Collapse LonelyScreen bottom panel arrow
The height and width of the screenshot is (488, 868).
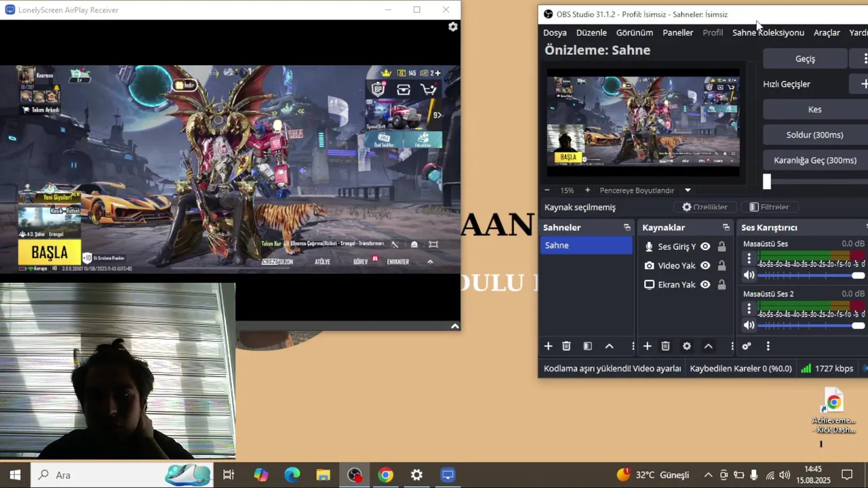pyautogui.click(x=455, y=326)
